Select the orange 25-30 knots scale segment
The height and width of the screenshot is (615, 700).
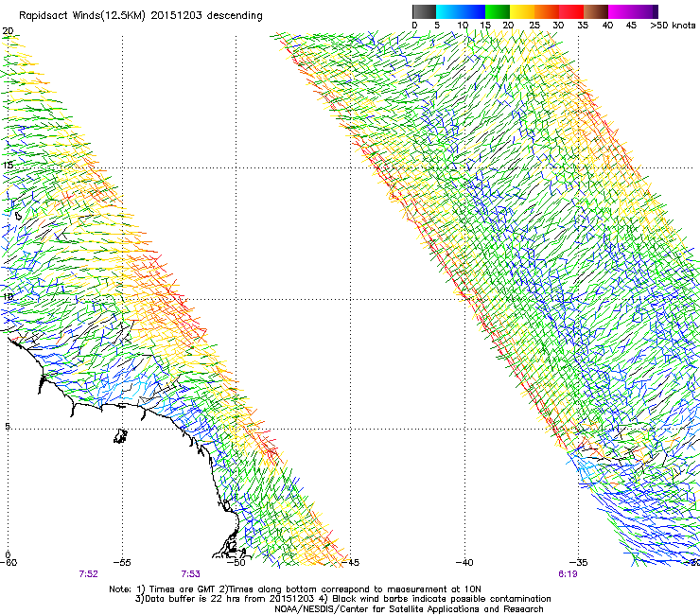pos(547,11)
